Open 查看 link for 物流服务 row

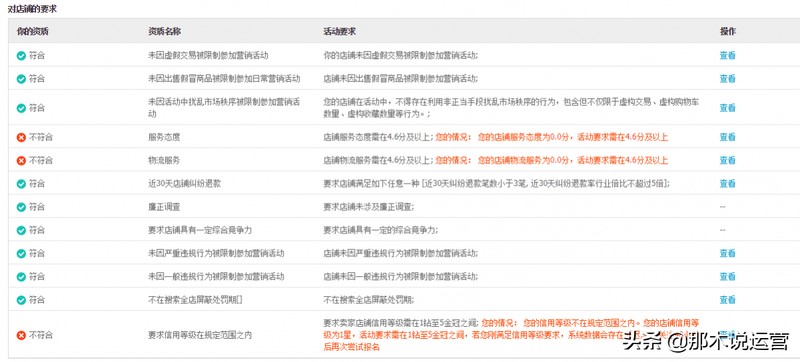(728, 161)
